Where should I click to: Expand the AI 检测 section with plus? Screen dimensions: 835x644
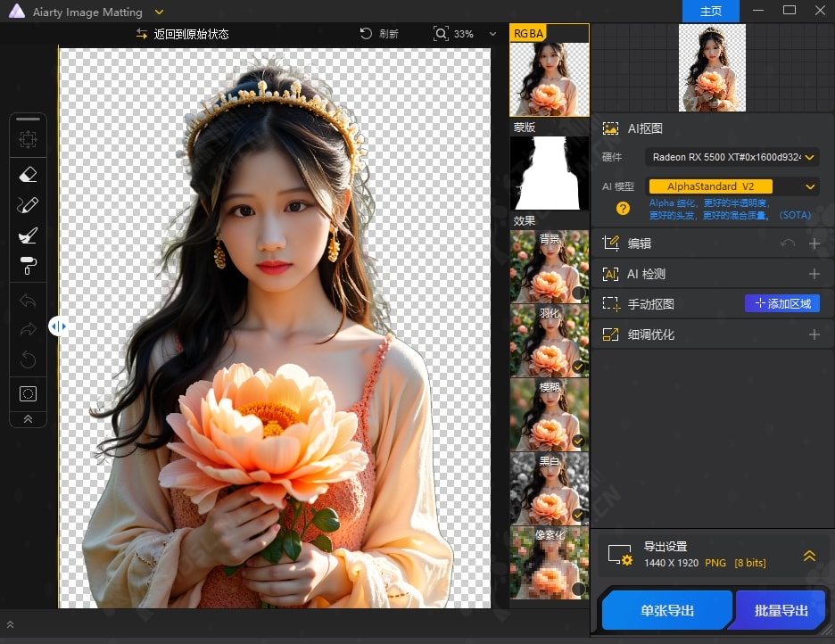(x=814, y=274)
